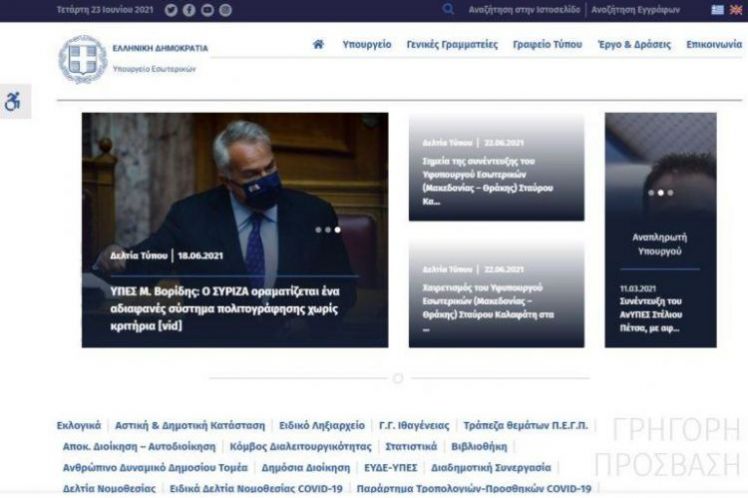Open the Υπουργείο menu
Image resolution: width=748 pixels, height=498 pixels.
(x=366, y=45)
